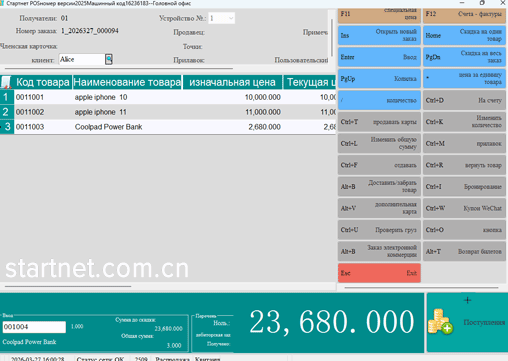This screenshot has width=508, height=361.
Task: Click the red Esc Exit button
Action: click(379, 273)
